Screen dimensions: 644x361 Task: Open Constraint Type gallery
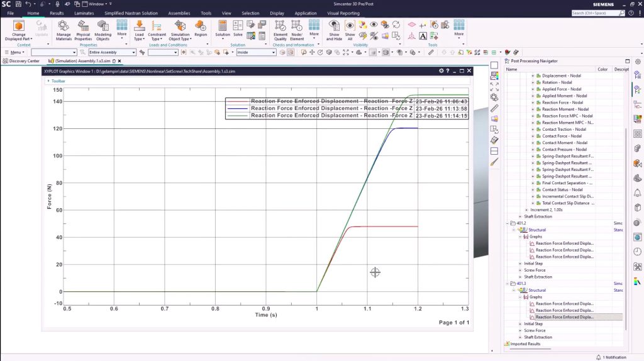pyautogui.click(x=157, y=30)
